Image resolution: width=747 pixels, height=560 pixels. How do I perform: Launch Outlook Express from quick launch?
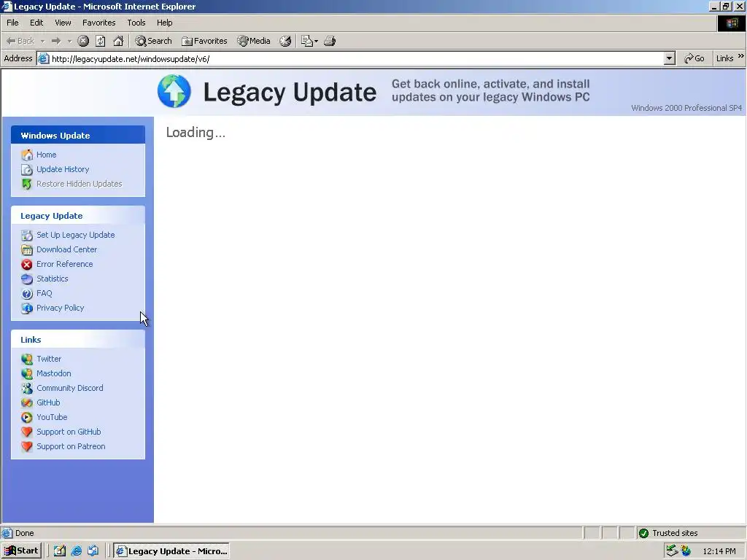[x=93, y=551]
